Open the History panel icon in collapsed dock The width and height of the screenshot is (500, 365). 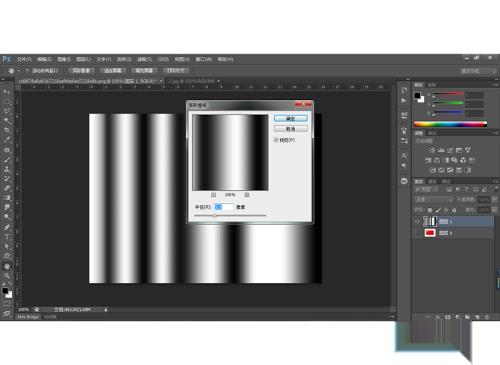[404, 91]
